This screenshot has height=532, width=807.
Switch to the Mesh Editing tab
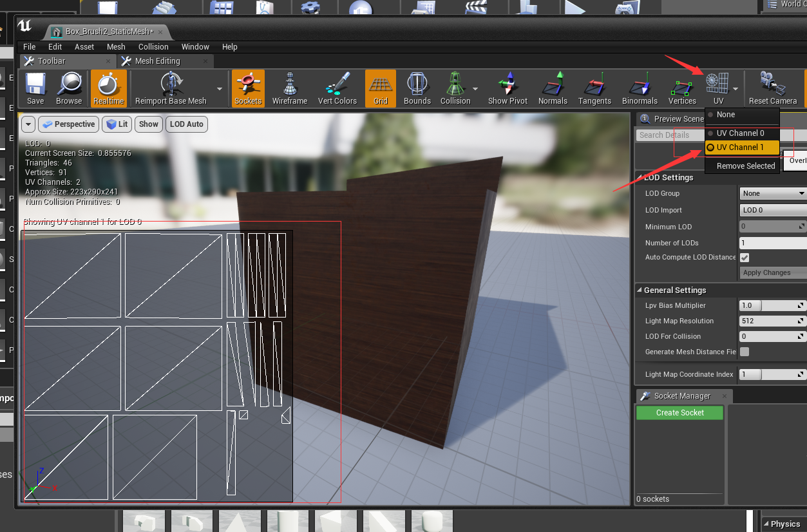(157, 61)
